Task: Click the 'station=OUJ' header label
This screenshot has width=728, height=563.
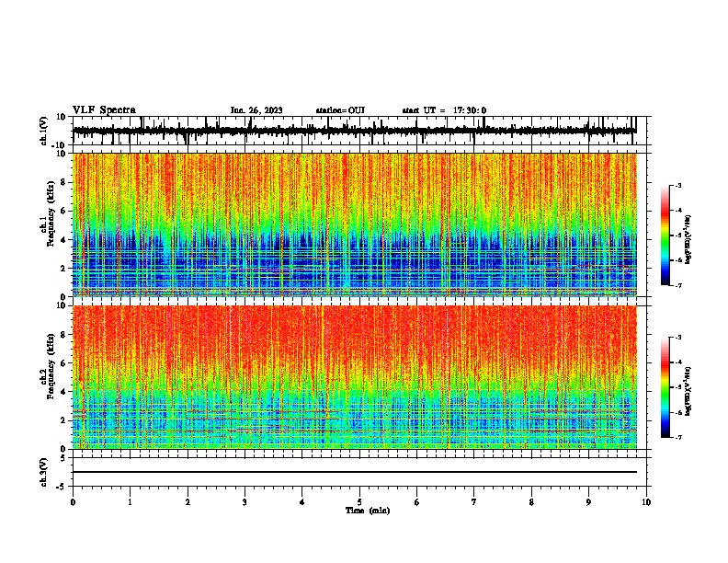Action: click(x=340, y=110)
